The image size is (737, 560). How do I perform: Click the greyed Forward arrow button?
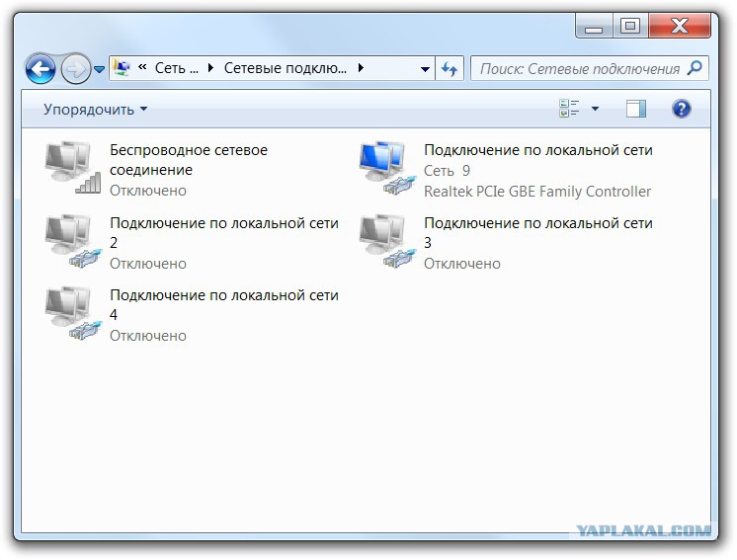tap(76, 69)
